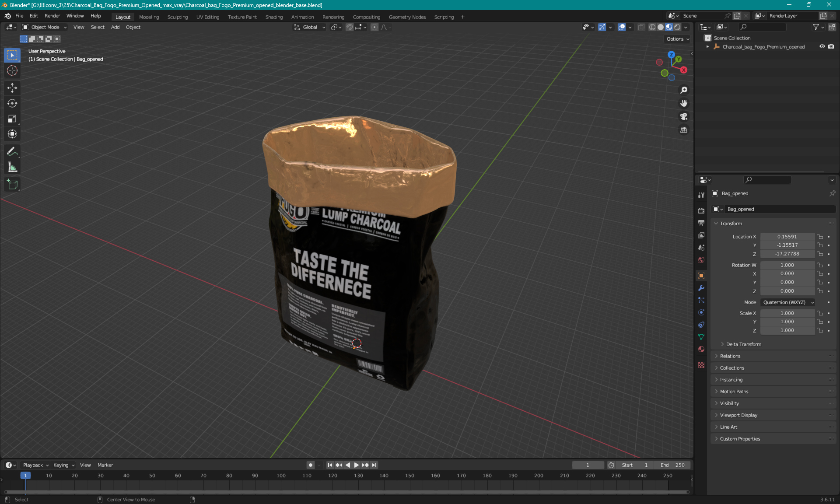Expand the Viewport Display panel

[738, 415]
